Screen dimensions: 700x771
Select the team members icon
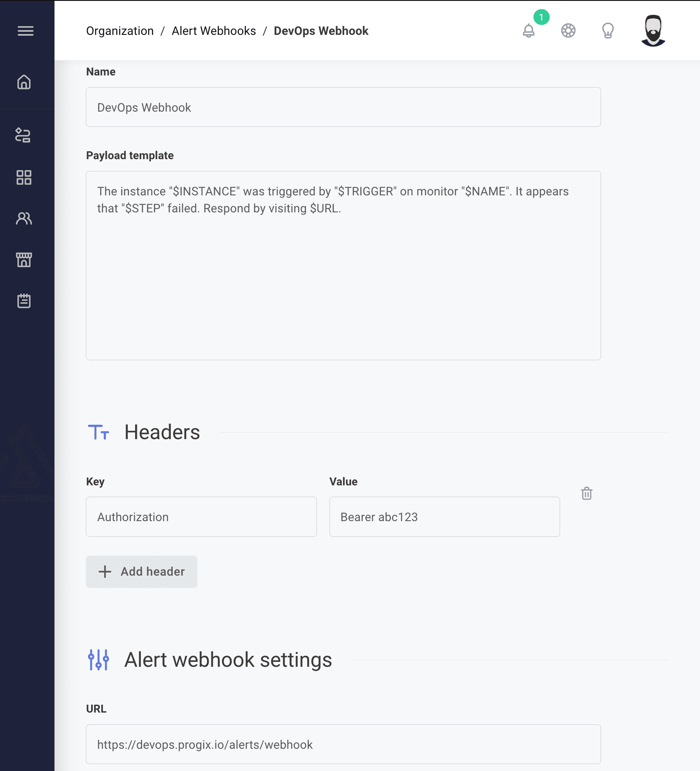[x=24, y=218]
